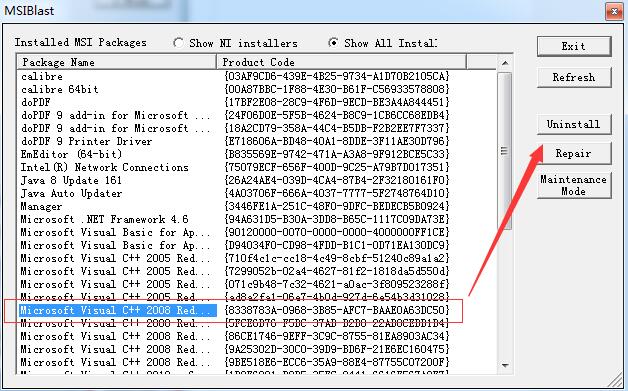The height and width of the screenshot is (391, 628).
Task: Click product code {00A87BBC-1F88-4E30-B61F-C56933578808}
Action: [337, 89]
